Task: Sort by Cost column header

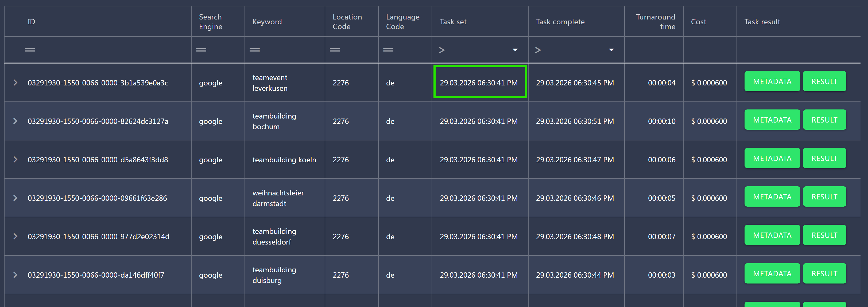Action: 698,22
